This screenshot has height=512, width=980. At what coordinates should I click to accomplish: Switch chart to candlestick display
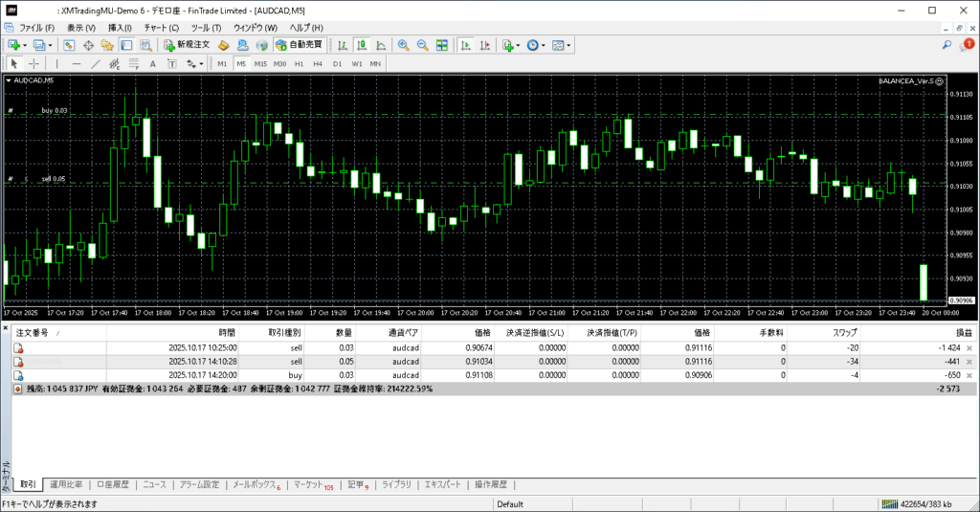coord(363,45)
